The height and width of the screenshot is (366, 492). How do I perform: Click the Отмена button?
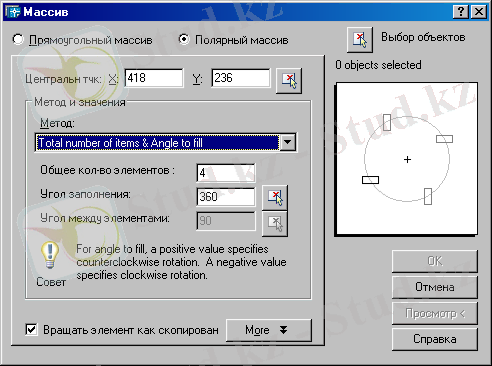[x=434, y=287]
